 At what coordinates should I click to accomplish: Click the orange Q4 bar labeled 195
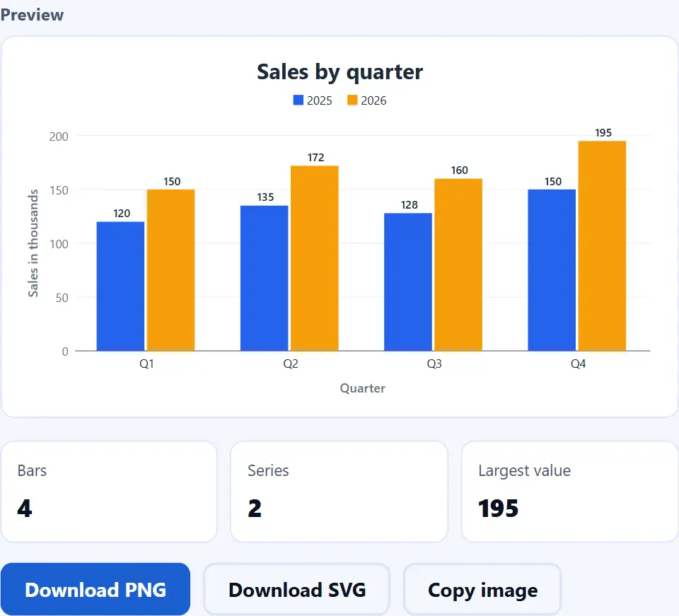tap(602, 246)
